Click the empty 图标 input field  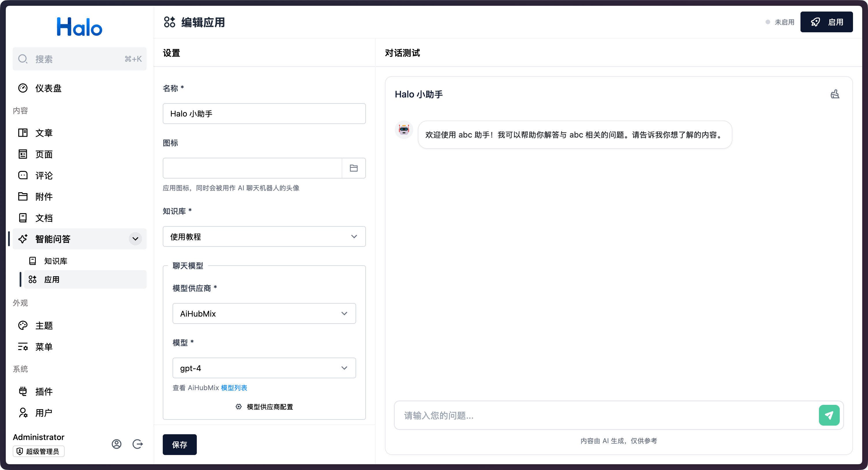coord(252,168)
